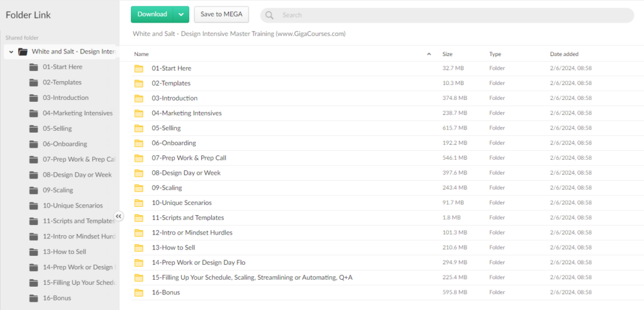This screenshot has height=310, width=644.
Task: Click the yellow folder icon for 05-Selling
Action: 139,128
